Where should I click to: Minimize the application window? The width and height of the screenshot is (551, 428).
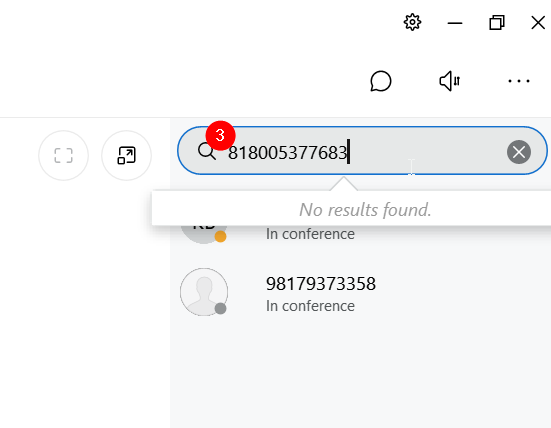tap(455, 23)
